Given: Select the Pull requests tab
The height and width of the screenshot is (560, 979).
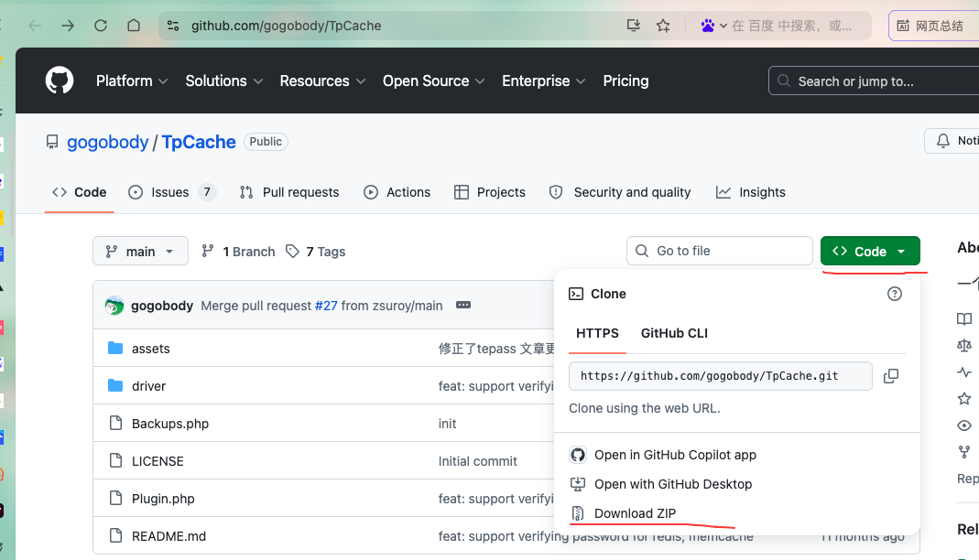Looking at the screenshot, I should click(289, 192).
